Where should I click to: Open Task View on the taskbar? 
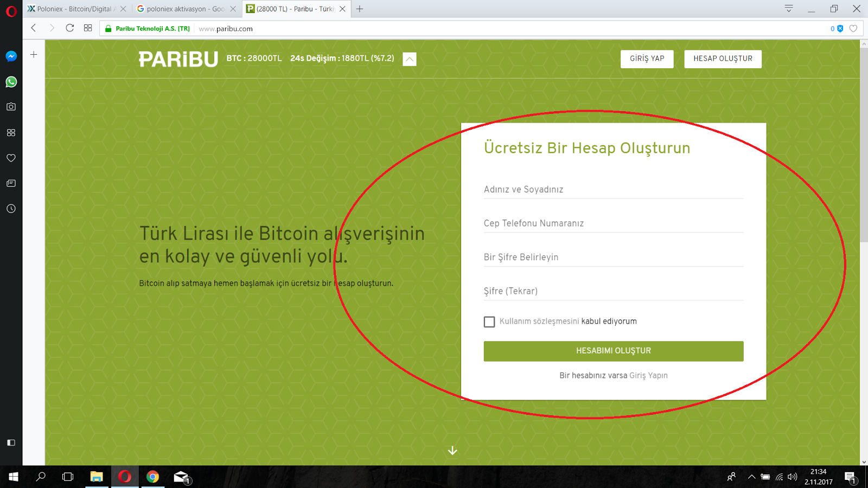coord(68,477)
